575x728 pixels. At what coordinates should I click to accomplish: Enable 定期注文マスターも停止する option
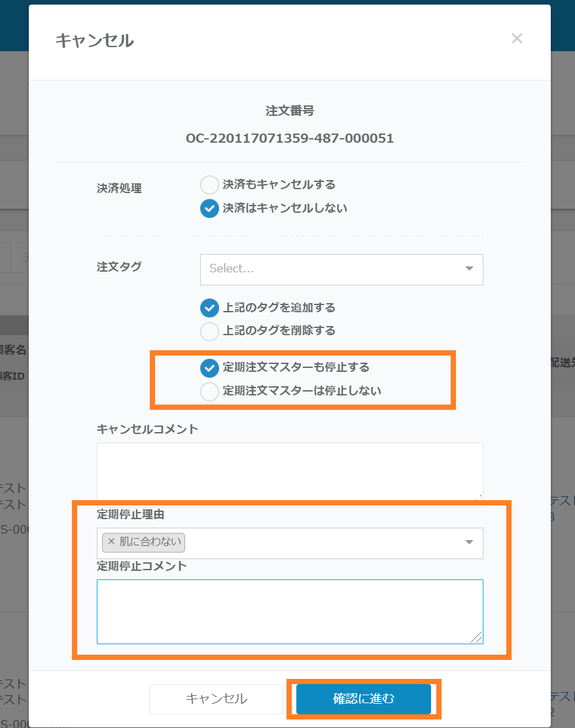click(x=209, y=367)
